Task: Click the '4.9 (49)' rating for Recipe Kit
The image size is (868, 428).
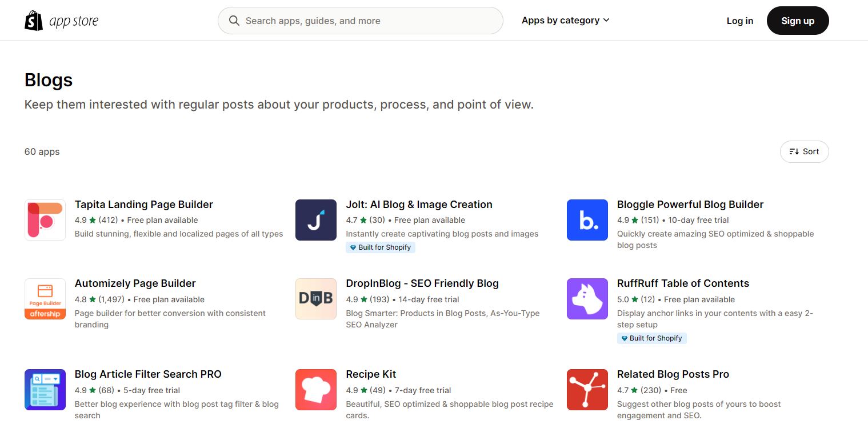Action: tap(366, 390)
